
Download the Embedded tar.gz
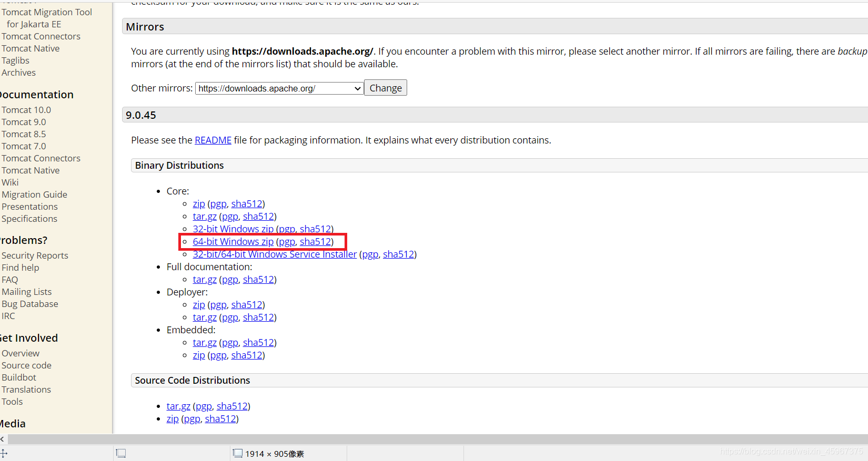(x=205, y=343)
